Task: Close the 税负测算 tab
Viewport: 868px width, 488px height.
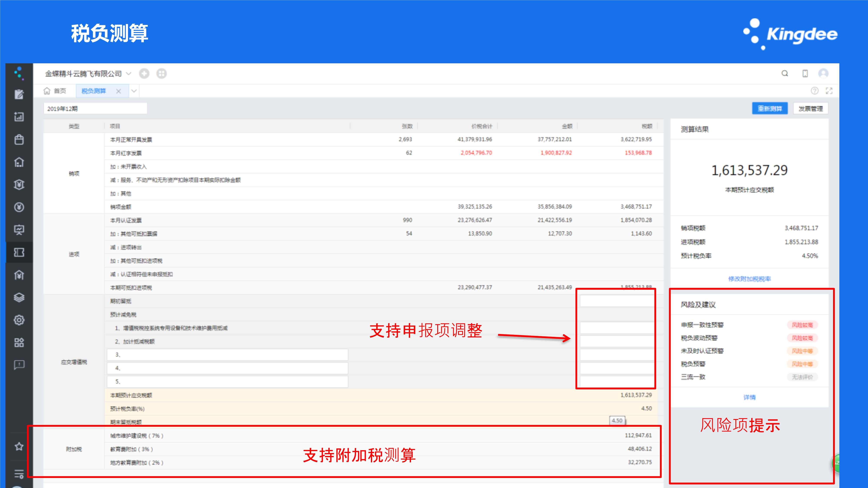Action: 118,91
